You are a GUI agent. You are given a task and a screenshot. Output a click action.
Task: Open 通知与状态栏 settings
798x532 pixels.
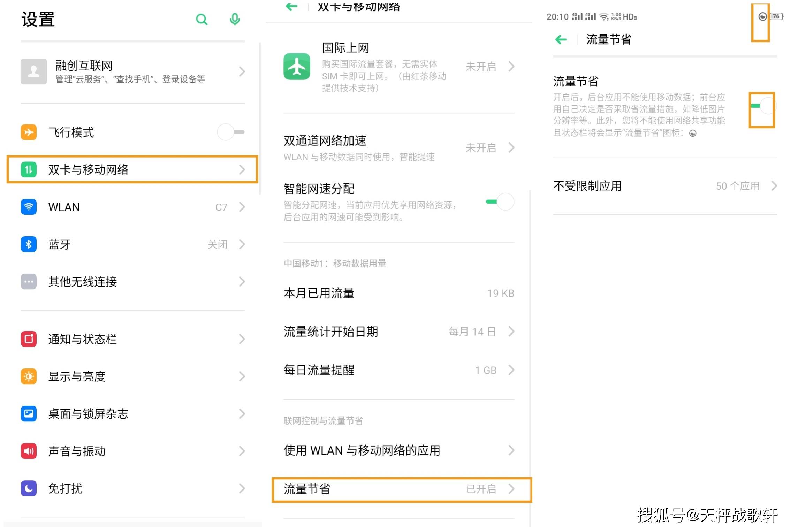(x=133, y=339)
